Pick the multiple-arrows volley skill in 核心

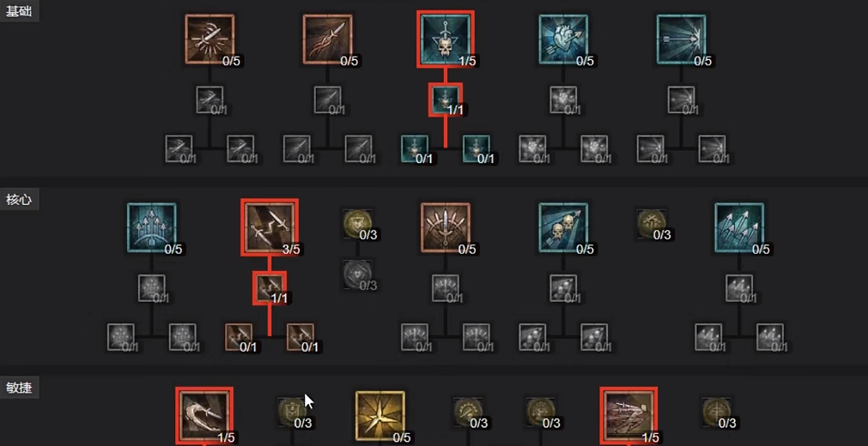739,227
